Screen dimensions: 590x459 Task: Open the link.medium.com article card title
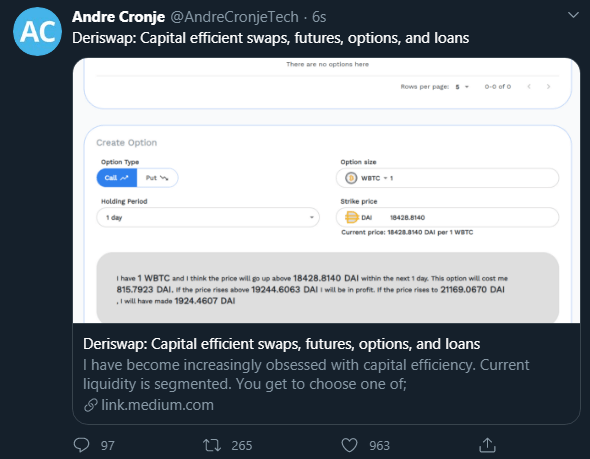[x=281, y=344]
